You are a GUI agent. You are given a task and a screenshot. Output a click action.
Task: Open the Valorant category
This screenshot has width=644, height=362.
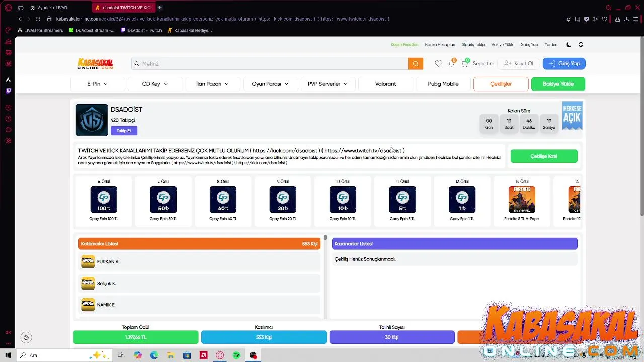[385, 84]
